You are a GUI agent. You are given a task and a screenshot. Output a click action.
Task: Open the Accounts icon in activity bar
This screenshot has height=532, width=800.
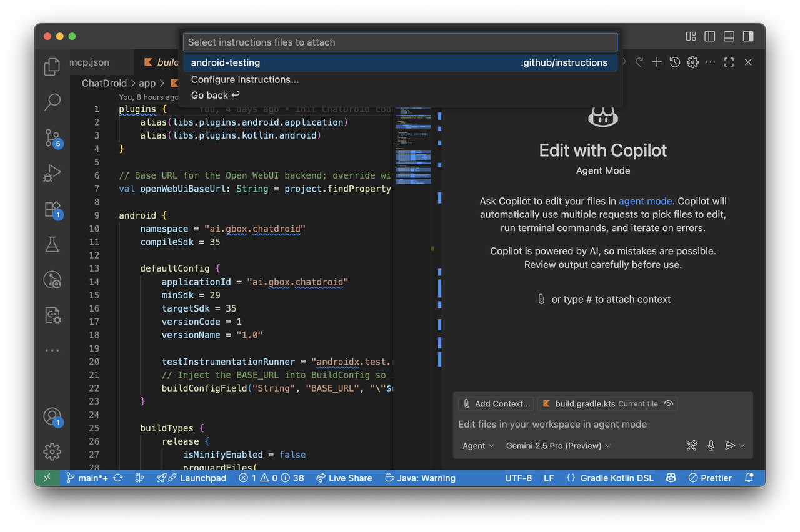pyautogui.click(x=52, y=416)
